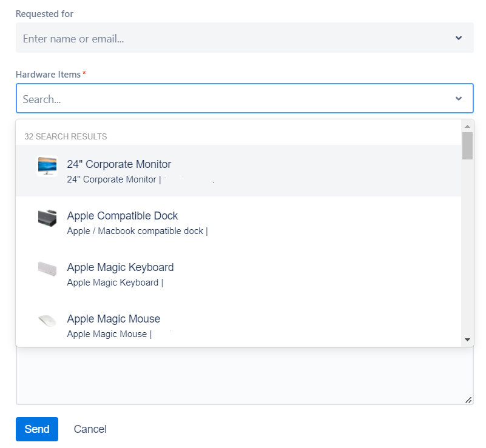Collapse the Hardware Items dropdown chevron
Image resolution: width=486 pixels, height=448 pixels.
coord(459,98)
